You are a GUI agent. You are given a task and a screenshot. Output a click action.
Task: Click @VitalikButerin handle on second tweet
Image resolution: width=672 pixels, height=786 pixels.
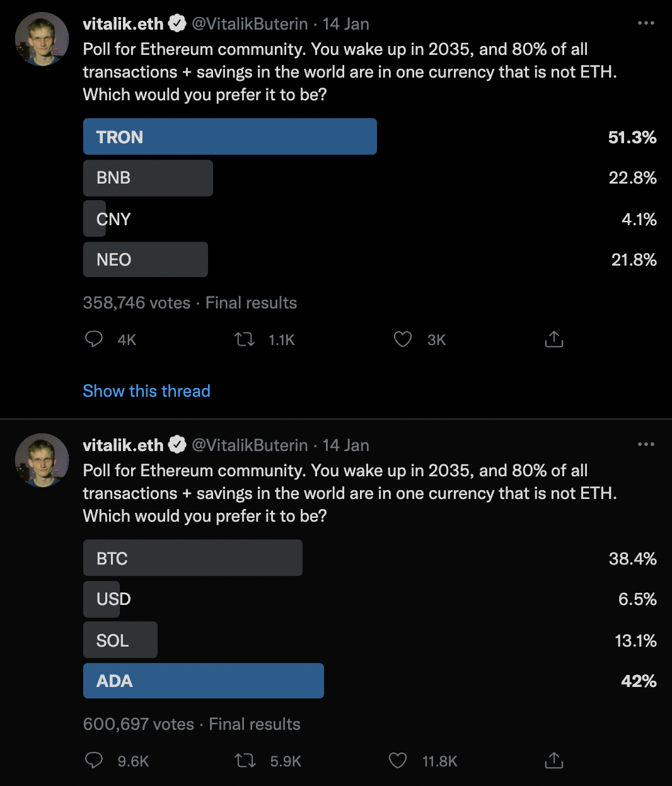pyautogui.click(x=250, y=445)
